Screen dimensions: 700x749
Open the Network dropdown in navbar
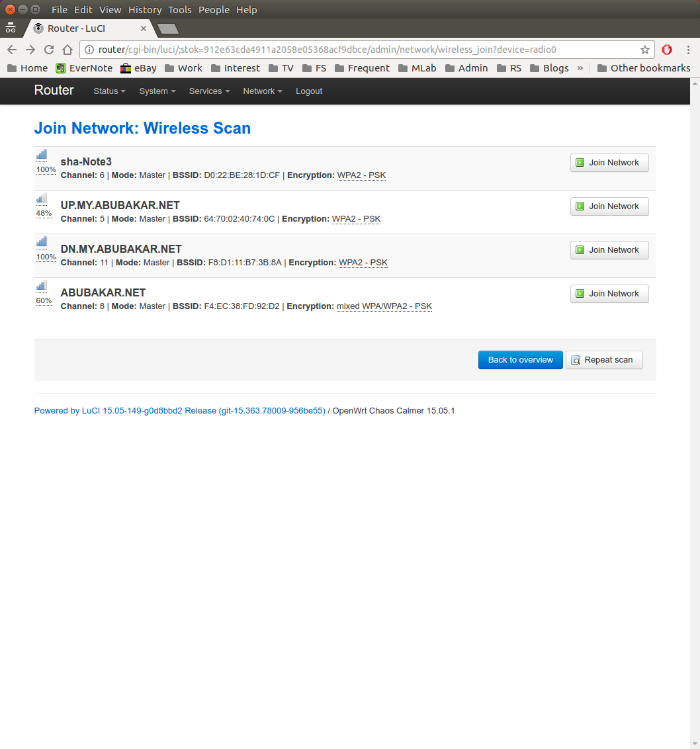pos(262,91)
